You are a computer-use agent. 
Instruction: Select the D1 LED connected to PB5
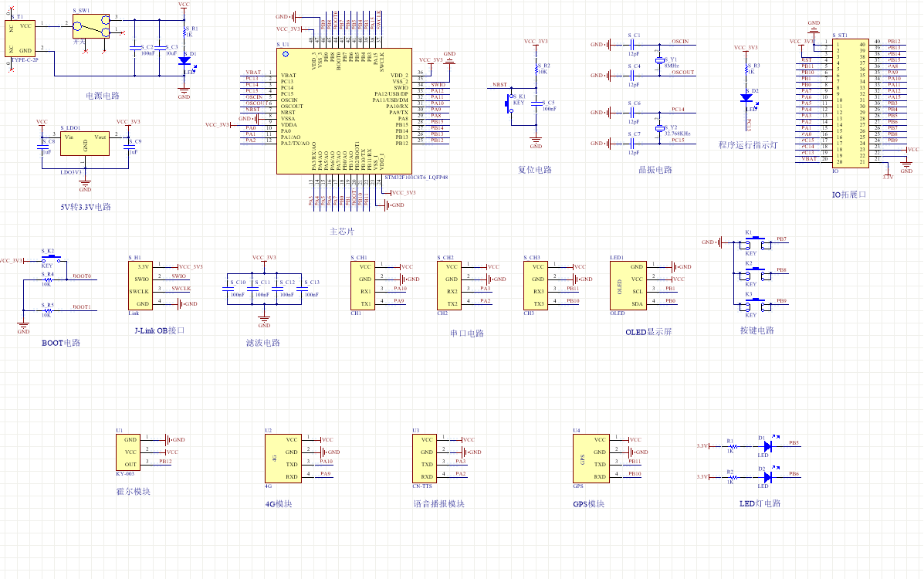click(768, 445)
